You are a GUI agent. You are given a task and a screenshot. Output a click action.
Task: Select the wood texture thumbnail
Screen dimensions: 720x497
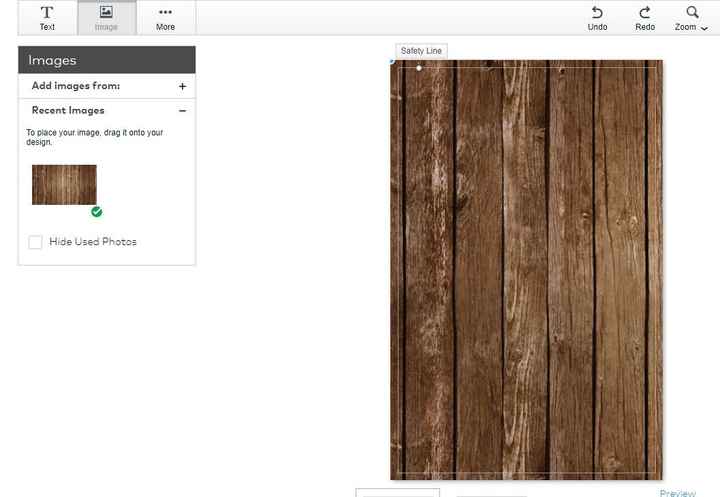[64, 185]
